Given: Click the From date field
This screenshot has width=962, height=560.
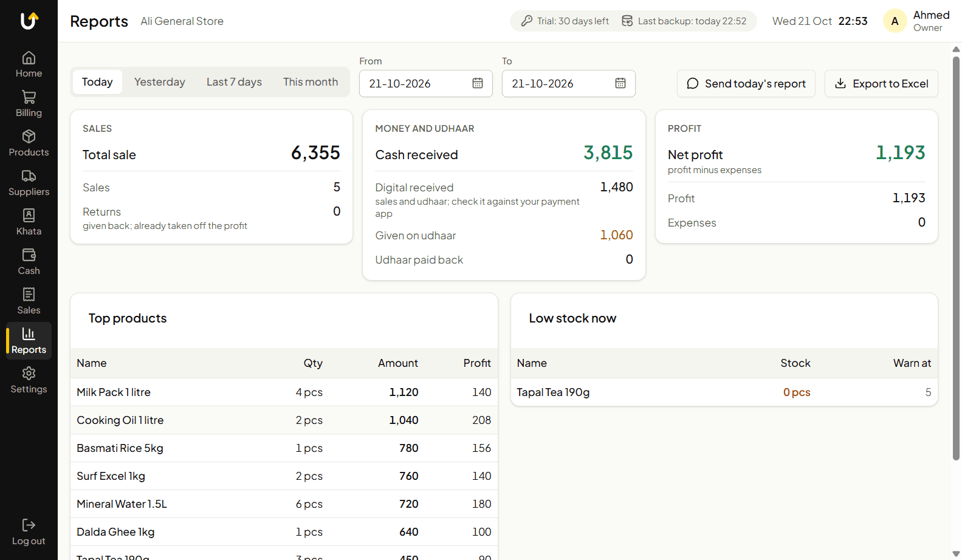Looking at the screenshot, I should (x=425, y=83).
